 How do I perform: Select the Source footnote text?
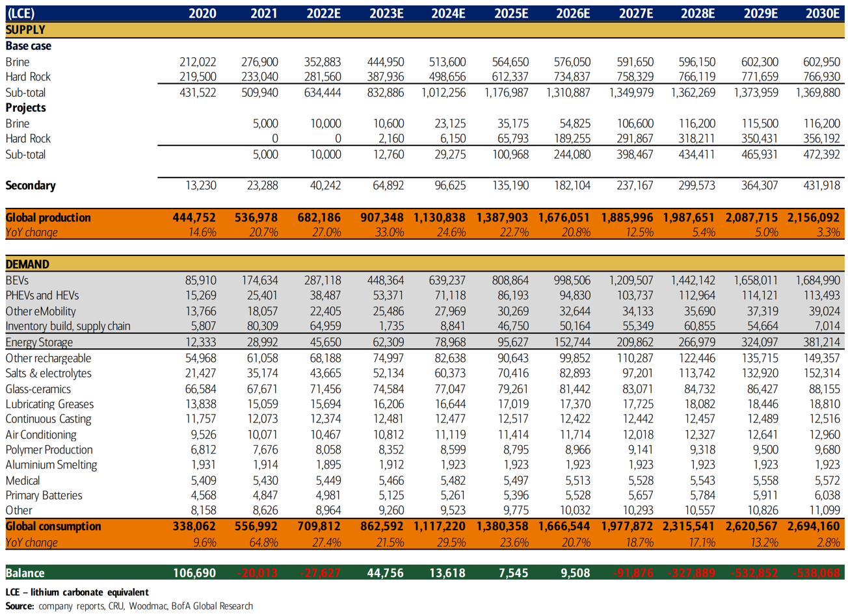(129, 606)
